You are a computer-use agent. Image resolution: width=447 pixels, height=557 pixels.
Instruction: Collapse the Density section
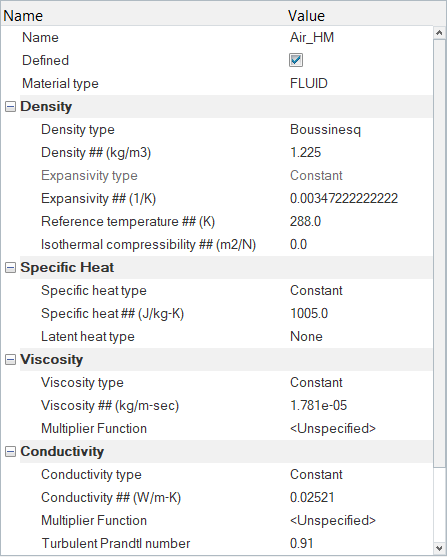tap(10, 106)
